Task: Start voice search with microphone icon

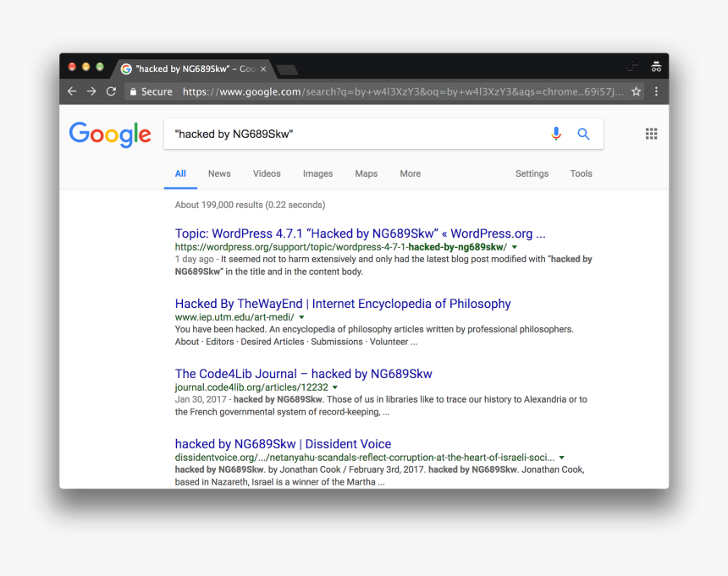Action: [556, 134]
